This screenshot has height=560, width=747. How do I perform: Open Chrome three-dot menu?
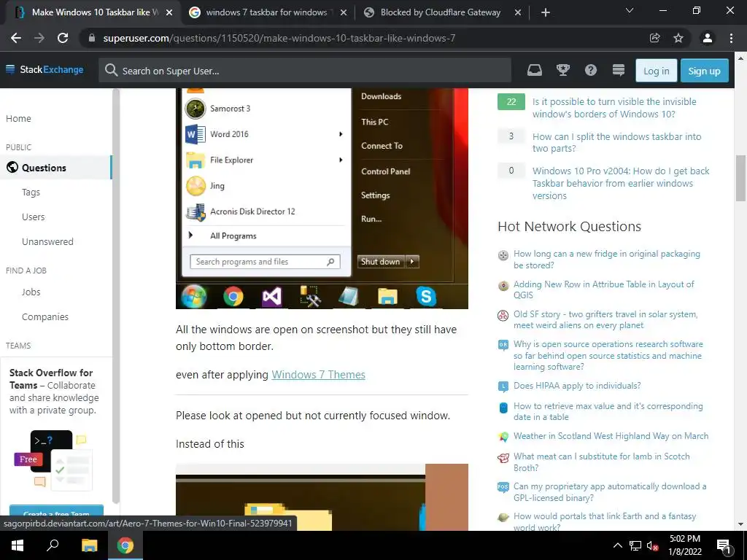click(x=731, y=38)
